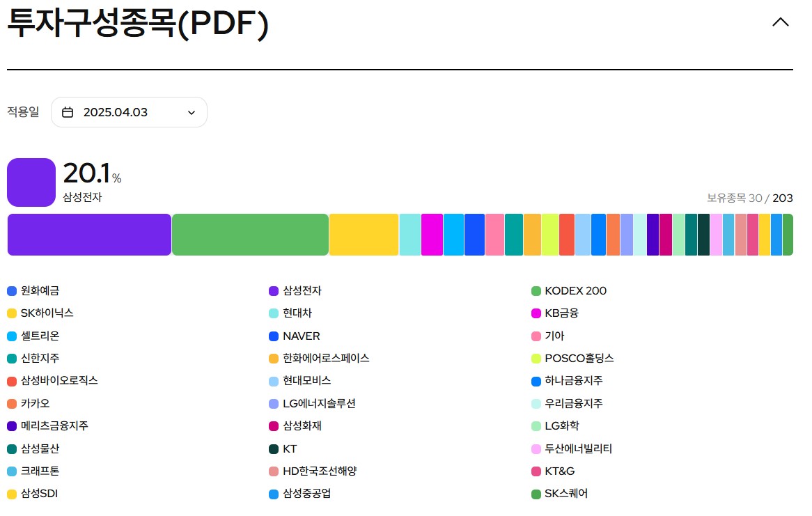
Task: Click the SK하이닉스 legend item
Action: [x=40, y=313]
